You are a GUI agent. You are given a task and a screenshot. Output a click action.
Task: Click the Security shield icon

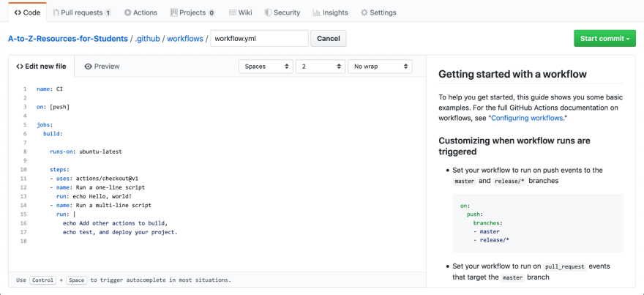pyautogui.click(x=268, y=12)
